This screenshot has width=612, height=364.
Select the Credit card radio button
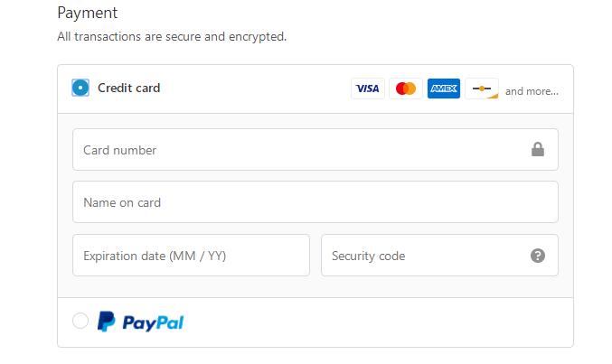pyautogui.click(x=80, y=88)
